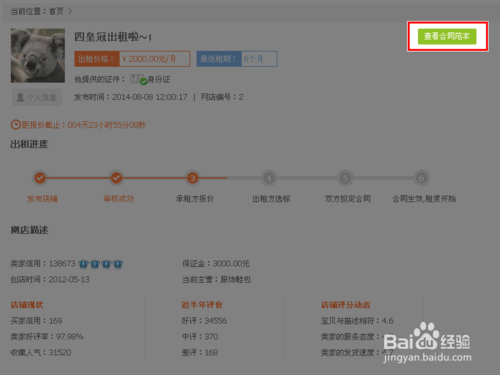Click step 4 circle for 出租方选标

coord(269,178)
